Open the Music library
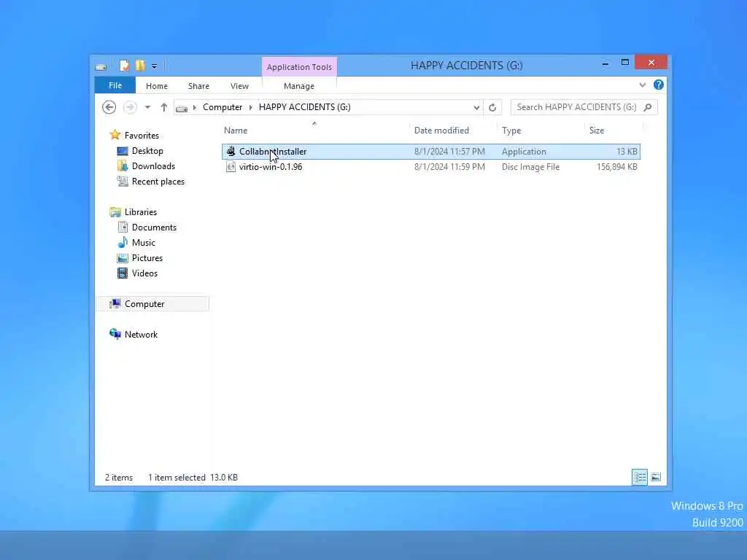Viewport: 747px width, 560px height. pos(144,242)
